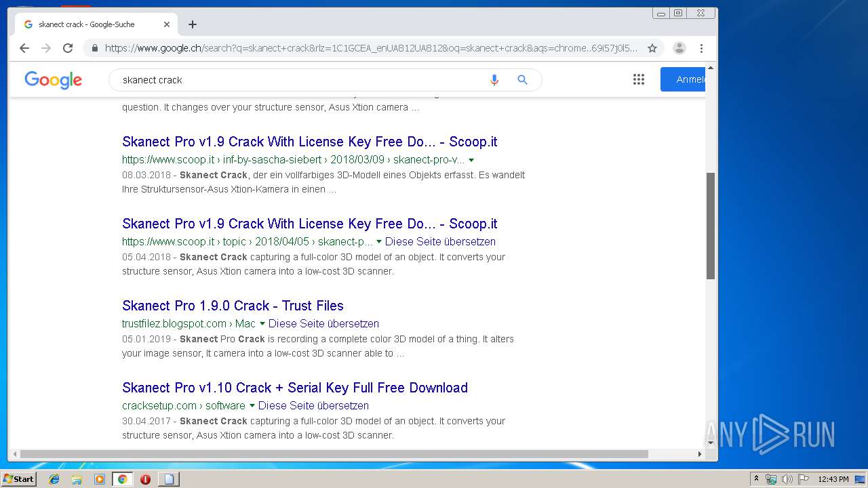Open the Chrome three-dot menu
Image resolution: width=868 pixels, height=488 pixels.
tap(701, 48)
